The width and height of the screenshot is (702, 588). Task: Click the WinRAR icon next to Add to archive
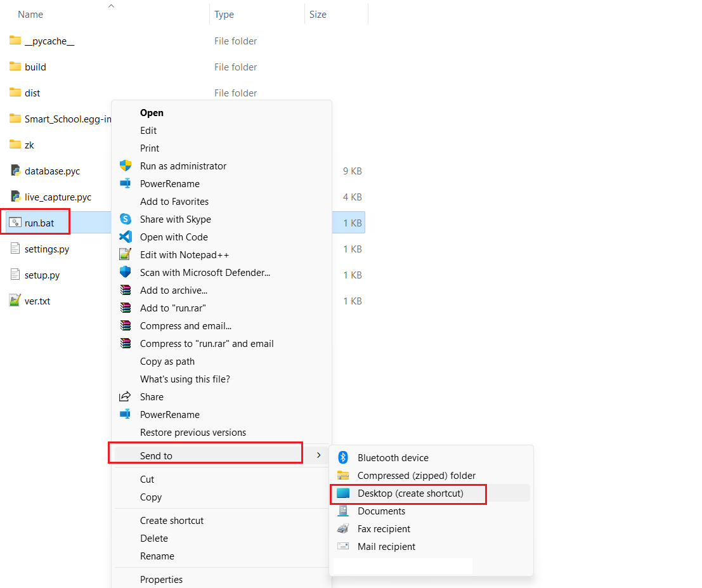126,290
